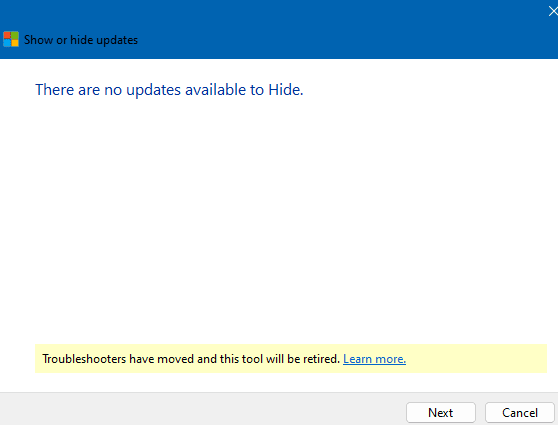The width and height of the screenshot is (558, 425).
Task: Cancel the Show or hide updates wizard
Action: point(520,413)
